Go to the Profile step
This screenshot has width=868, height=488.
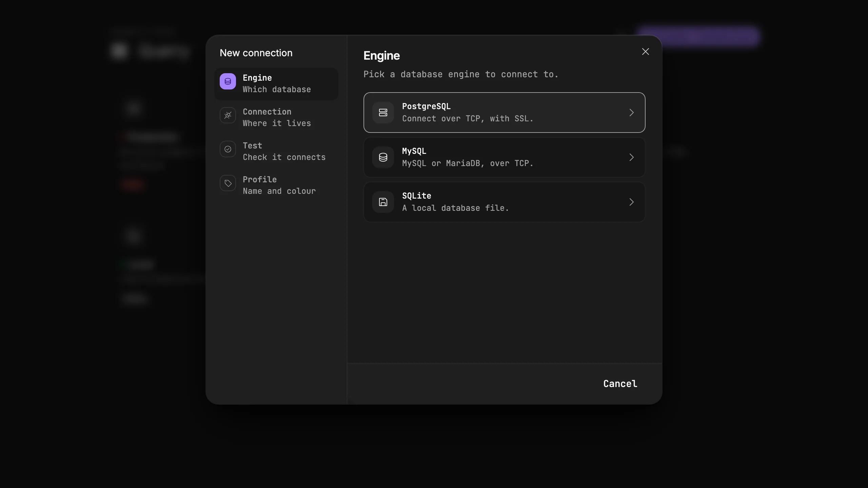point(276,185)
